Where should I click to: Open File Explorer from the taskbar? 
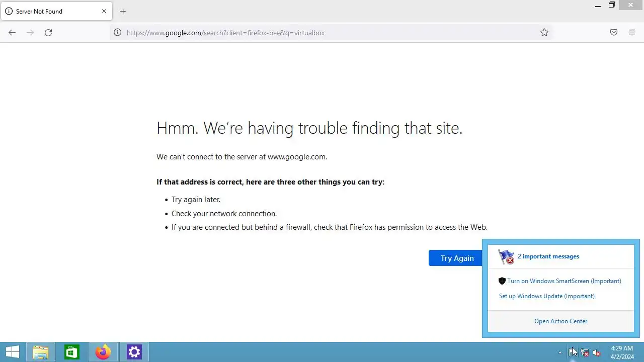click(41, 352)
